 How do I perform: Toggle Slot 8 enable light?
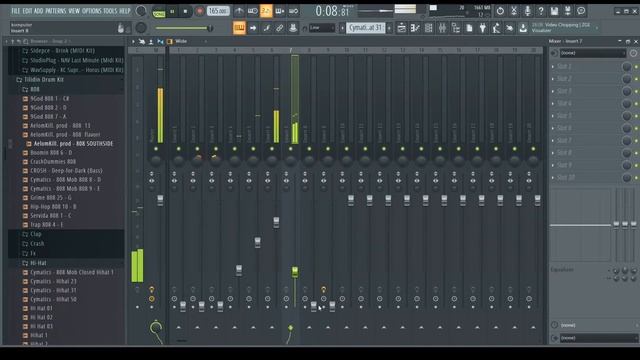(636, 153)
